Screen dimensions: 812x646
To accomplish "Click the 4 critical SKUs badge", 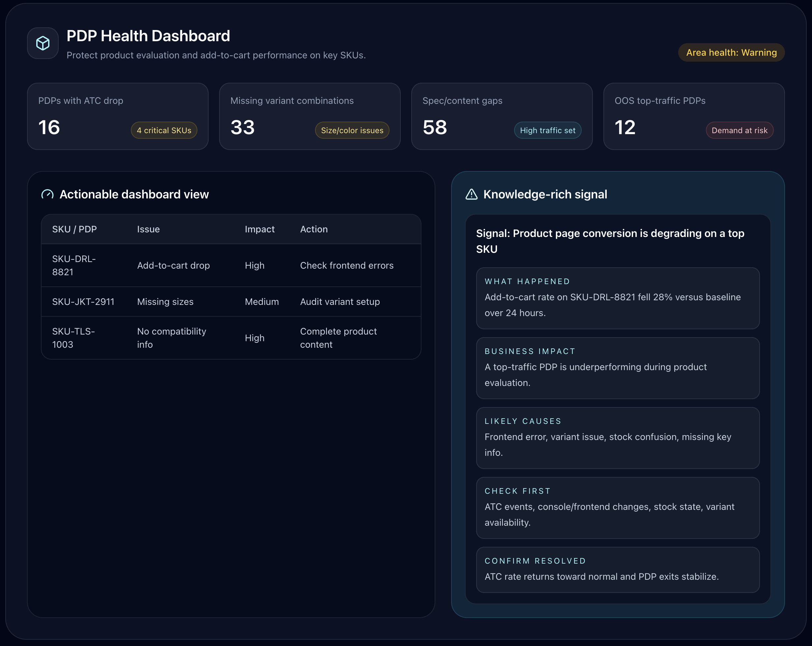I will (x=164, y=130).
